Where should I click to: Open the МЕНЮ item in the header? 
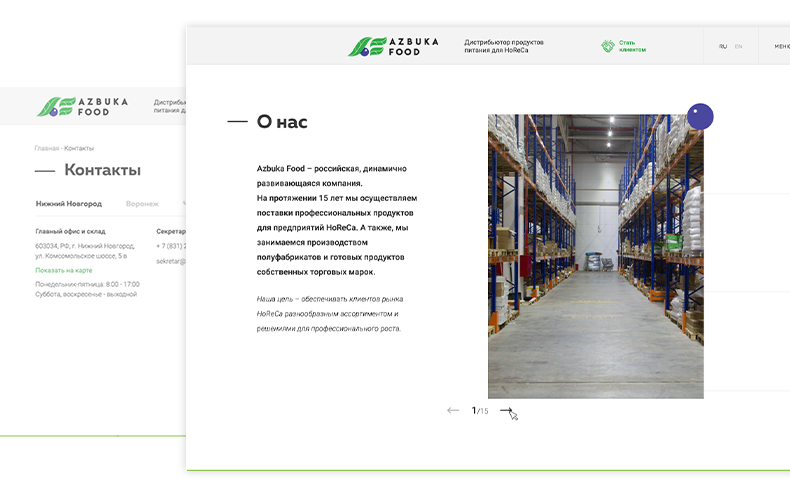782,46
